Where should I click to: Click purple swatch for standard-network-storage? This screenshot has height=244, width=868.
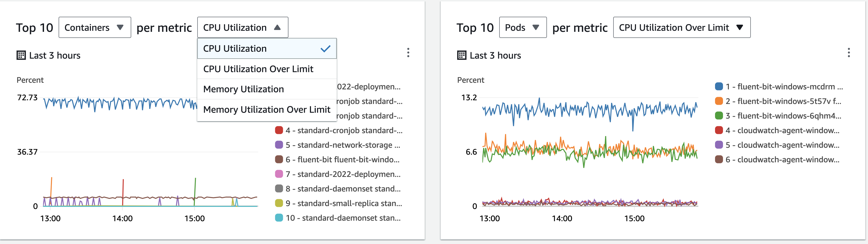point(279,145)
